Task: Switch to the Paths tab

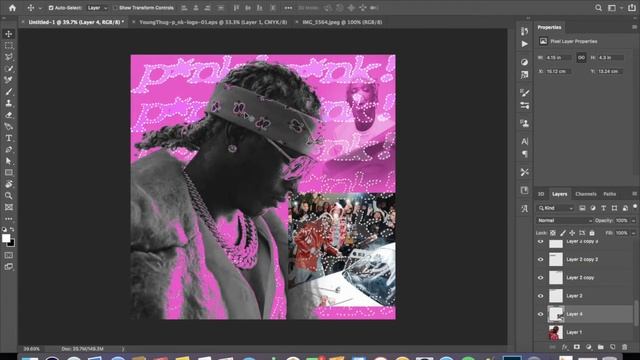Action: pos(609,194)
